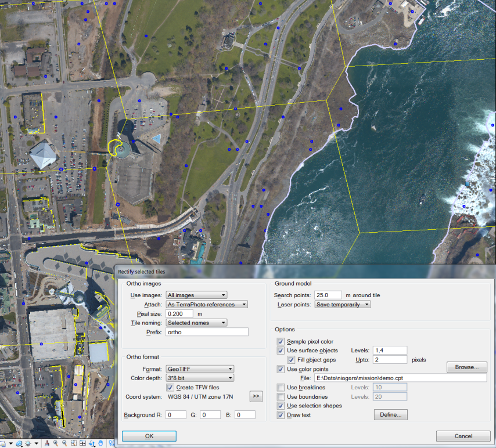Click the blue square marker in water
496x448 pixels.
tap(467, 184)
